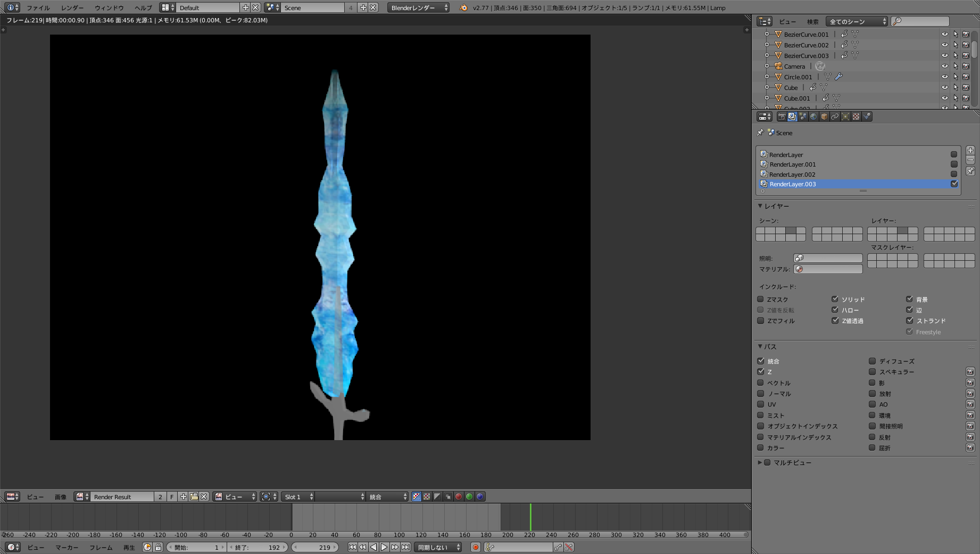Click the outliner search input field
This screenshot has width=980, height=554.
(x=920, y=21)
